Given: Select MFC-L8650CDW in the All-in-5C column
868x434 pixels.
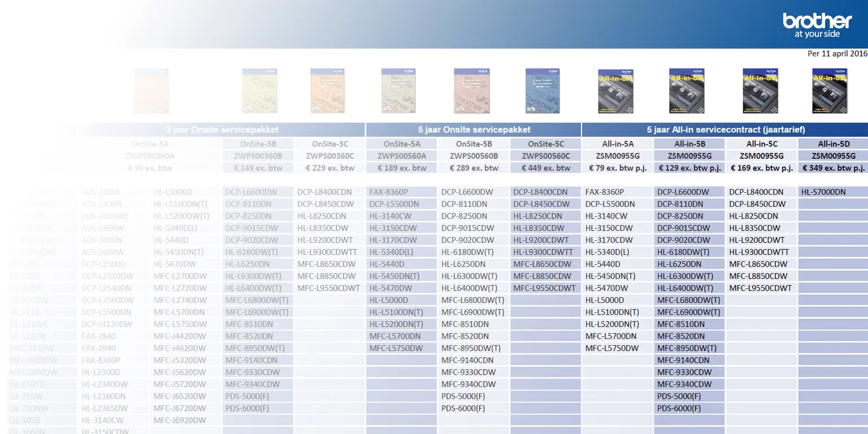Looking at the screenshot, I should 758,264.
